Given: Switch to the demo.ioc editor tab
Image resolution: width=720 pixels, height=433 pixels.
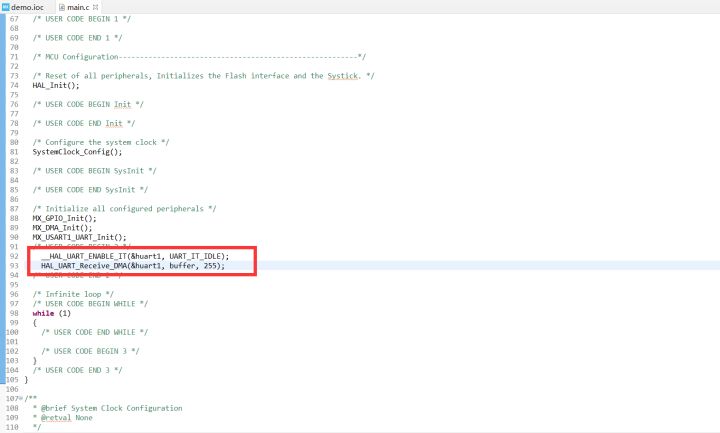Looking at the screenshot, I should point(23,7).
